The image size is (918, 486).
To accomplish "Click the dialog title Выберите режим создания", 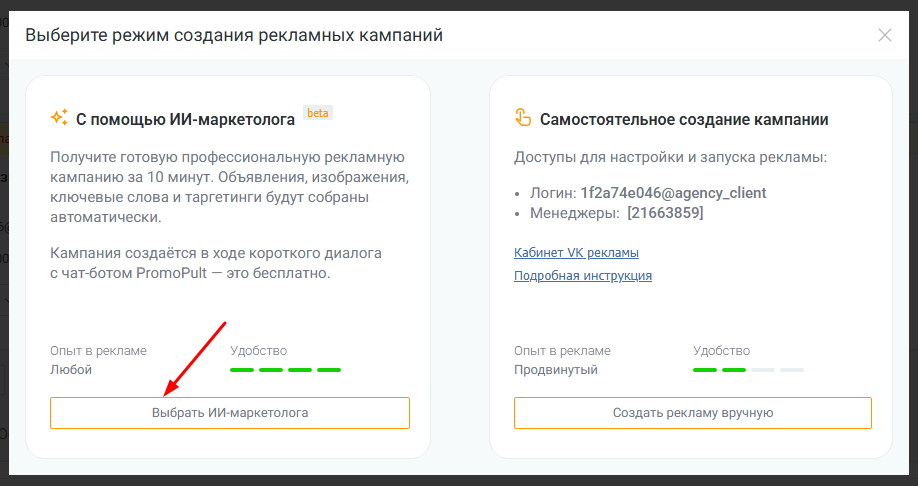I will 234,36.
